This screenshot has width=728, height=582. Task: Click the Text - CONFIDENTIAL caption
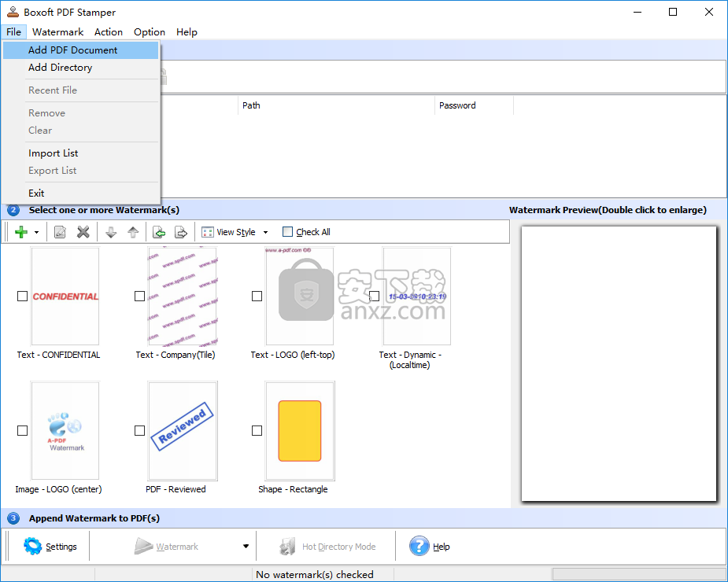(58, 355)
